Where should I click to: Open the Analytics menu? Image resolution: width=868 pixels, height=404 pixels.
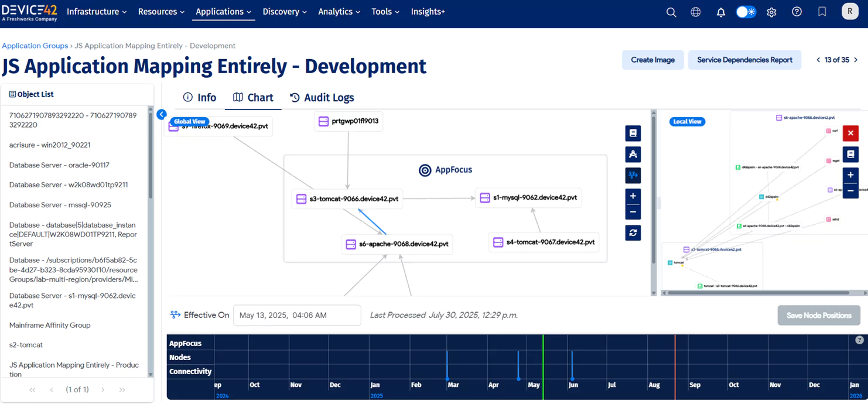click(339, 12)
